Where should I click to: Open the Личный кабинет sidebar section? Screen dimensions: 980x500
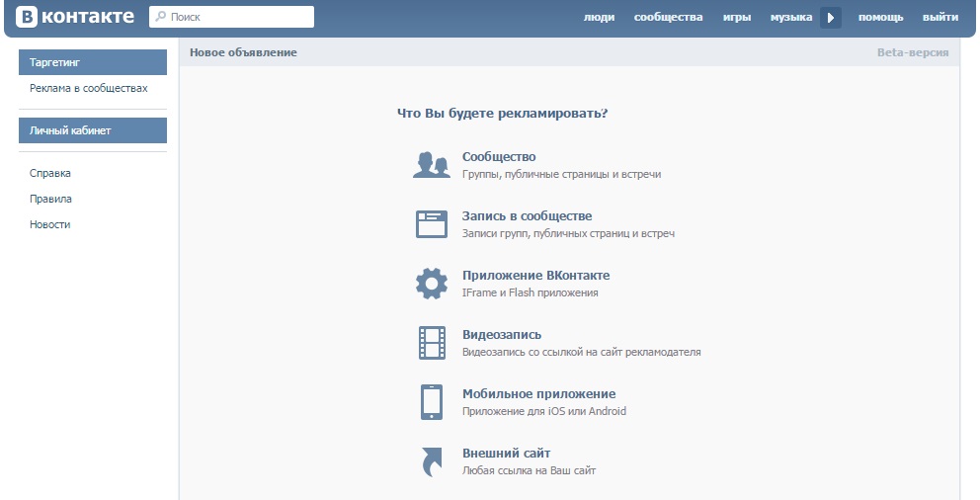click(x=93, y=130)
